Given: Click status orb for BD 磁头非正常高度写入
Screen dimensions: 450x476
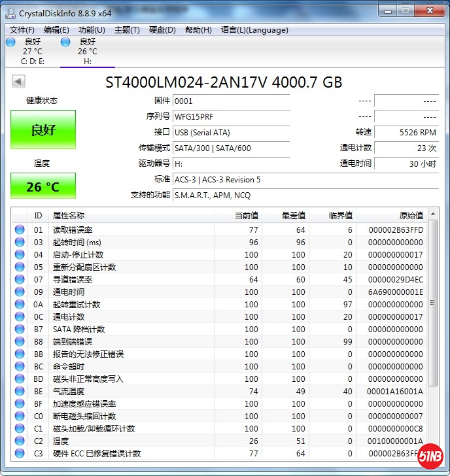Looking at the screenshot, I should (x=20, y=379).
